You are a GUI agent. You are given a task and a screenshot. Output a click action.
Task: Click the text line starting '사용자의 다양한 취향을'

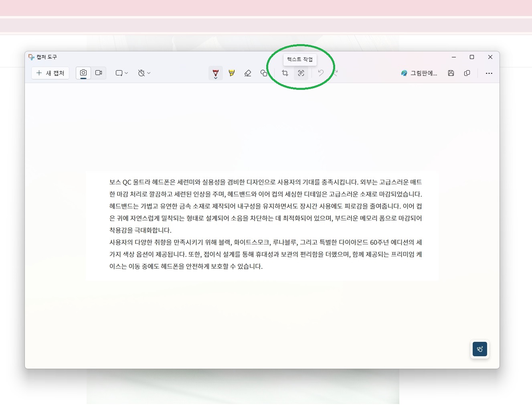tap(266, 242)
